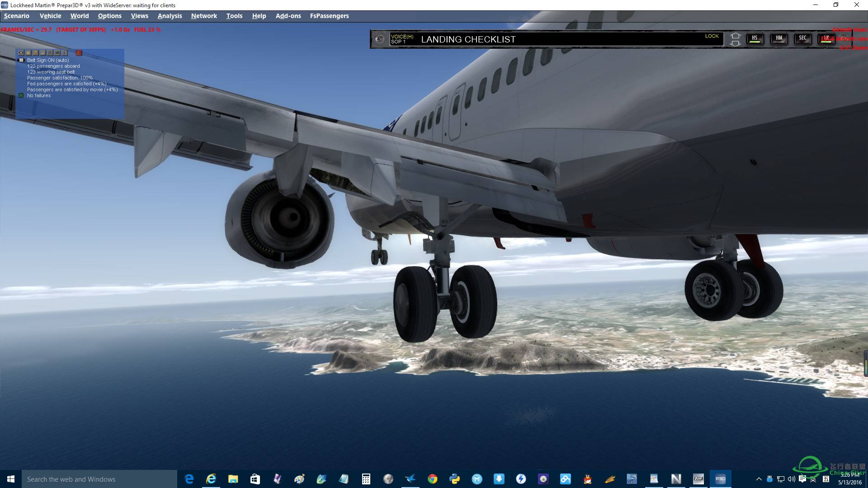Click the clock showing 3:26 PM

(850, 479)
